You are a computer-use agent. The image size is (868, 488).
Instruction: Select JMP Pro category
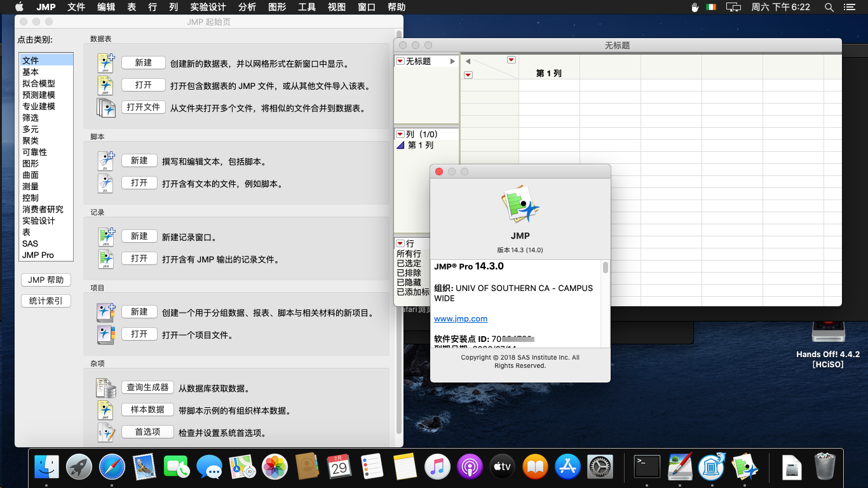(46, 255)
